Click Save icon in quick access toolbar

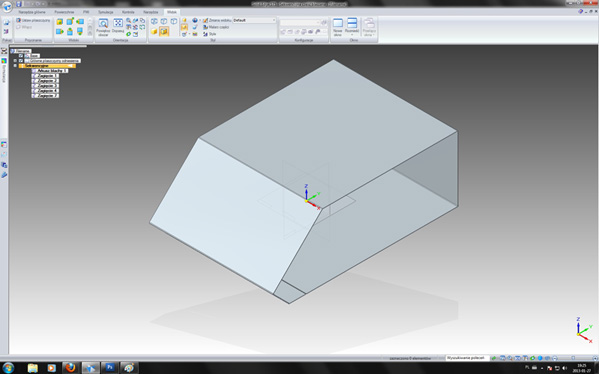(x=18, y=4)
